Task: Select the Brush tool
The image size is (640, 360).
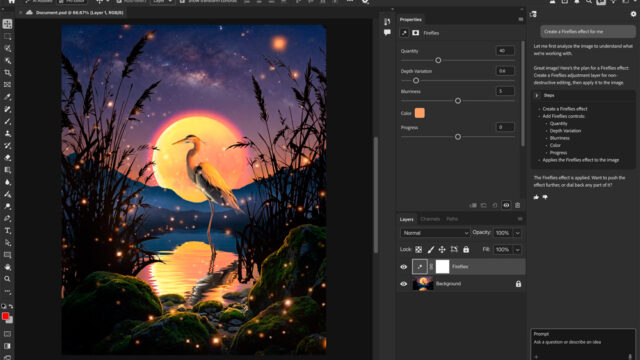Action: tap(7, 121)
